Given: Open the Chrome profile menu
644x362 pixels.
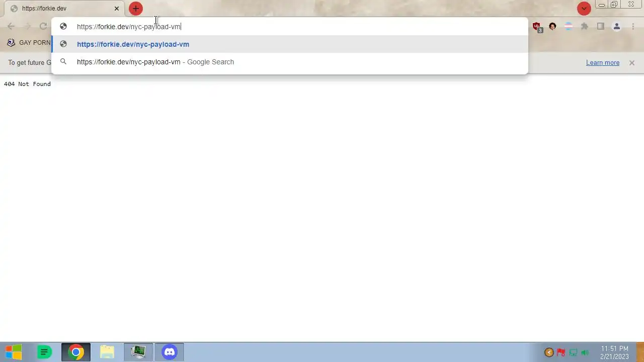Looking at the screenshot, I should (x=617, y=27).
